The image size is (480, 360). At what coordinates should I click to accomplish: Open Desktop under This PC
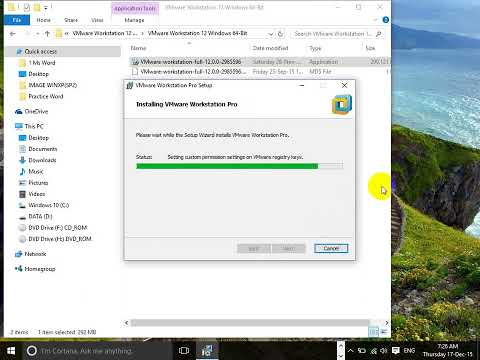[x=38, y=138]
